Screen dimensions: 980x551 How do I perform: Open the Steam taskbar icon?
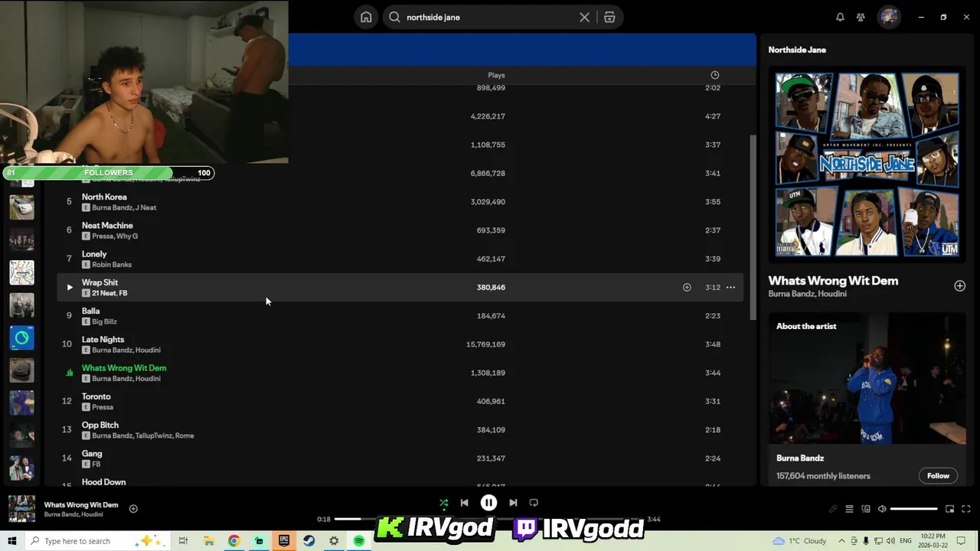(309, 541)
